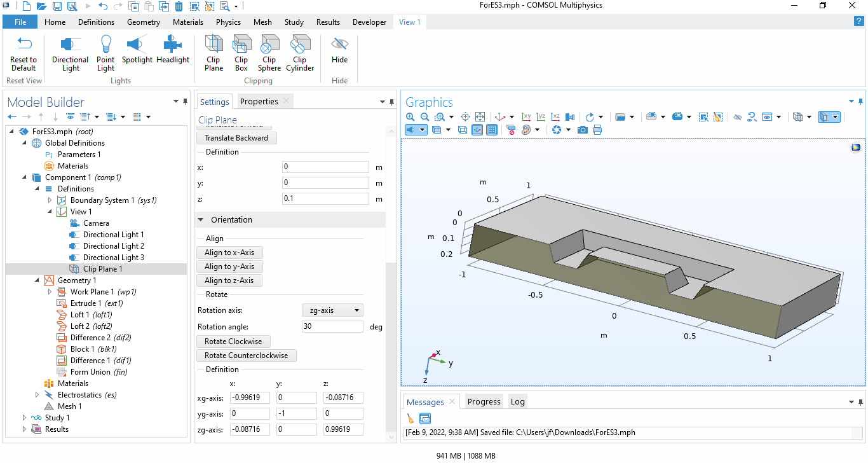Add a Point Light to the view
This screenshot has width=868, height=463.
(x=105, y=53)
